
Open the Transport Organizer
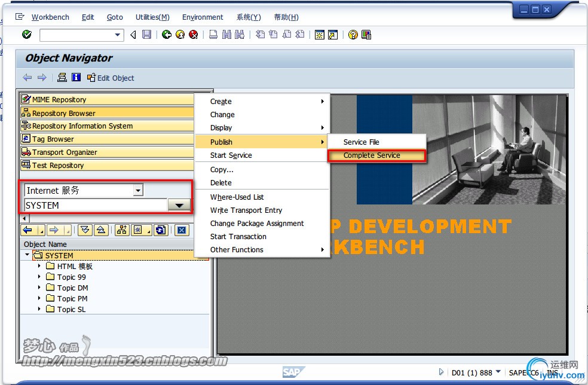(x=107, y=152)
